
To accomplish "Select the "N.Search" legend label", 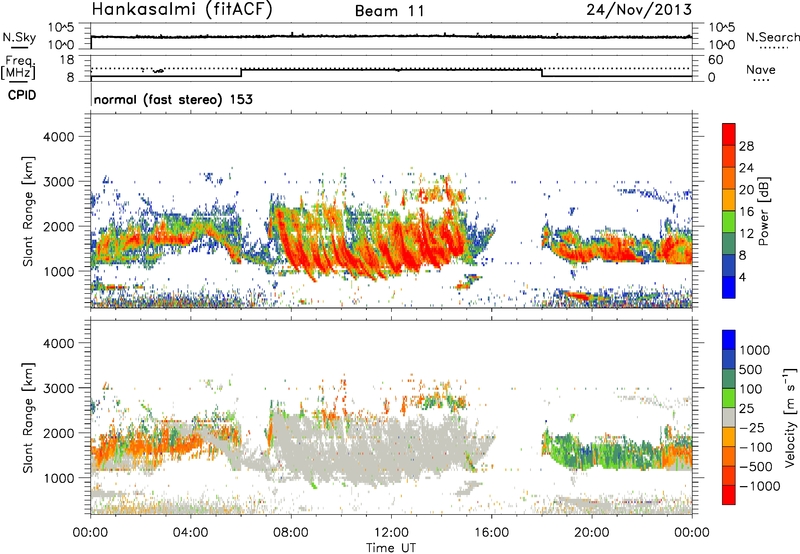I will (x=772, y=37).
